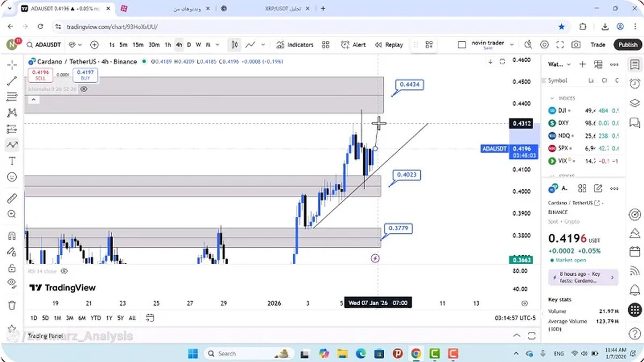Open the go to date calendar icon
This screenshot has height=362, width=644.
coord(150,318)
